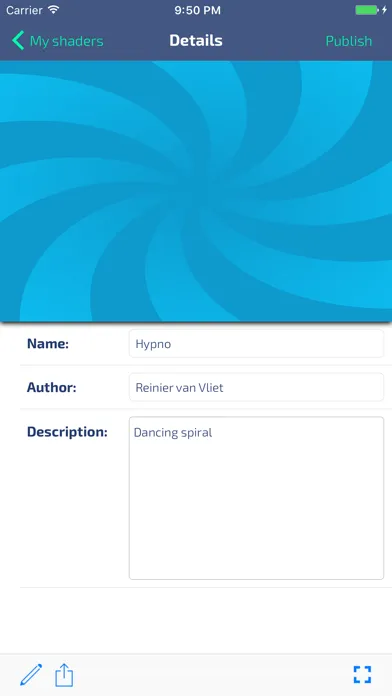Go back to My shaders
Viewport: 392px width, 696px height.
pyautogui.click(x=66, y=41)
